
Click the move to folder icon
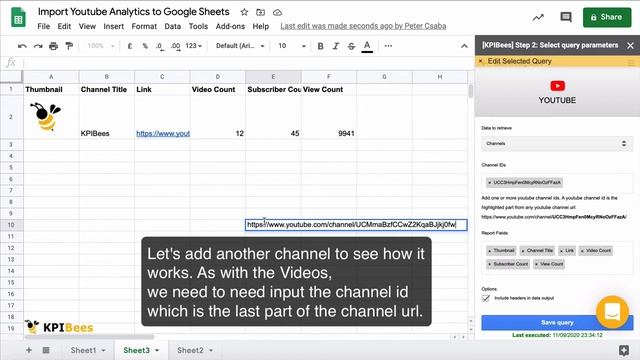pos(260,12)
